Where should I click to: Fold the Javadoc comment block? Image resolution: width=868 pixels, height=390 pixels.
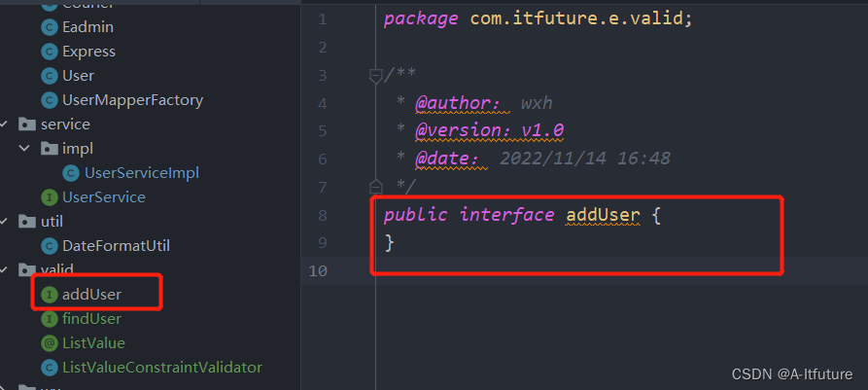[x=375, y=75]
